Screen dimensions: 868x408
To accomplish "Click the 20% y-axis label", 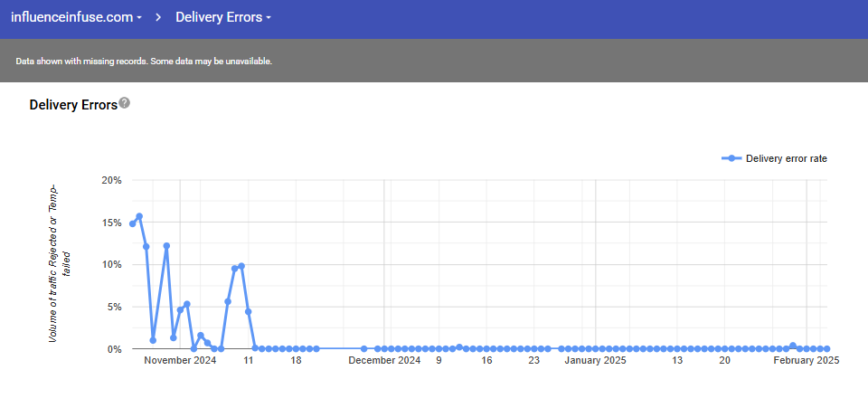I will click(x=110, y=180).
